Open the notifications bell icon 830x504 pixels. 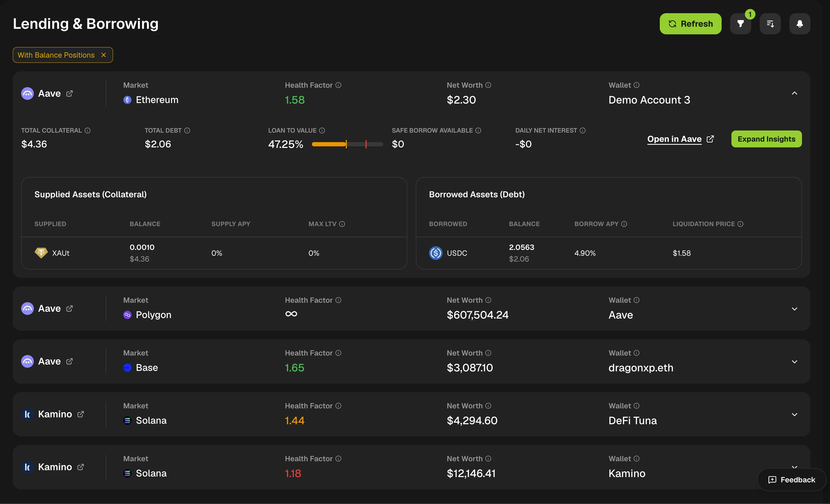coord(800,24)
